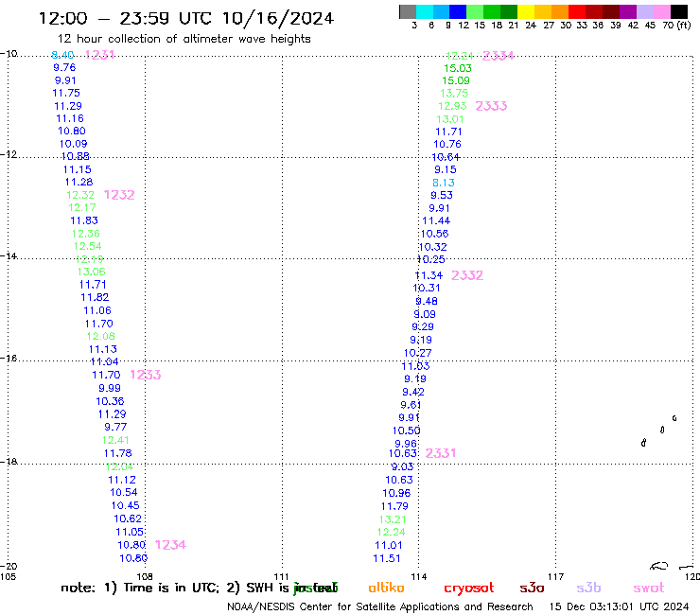Click the latitude axis label -14
This screenshot has height=615, width=700.
click(9, 255)
